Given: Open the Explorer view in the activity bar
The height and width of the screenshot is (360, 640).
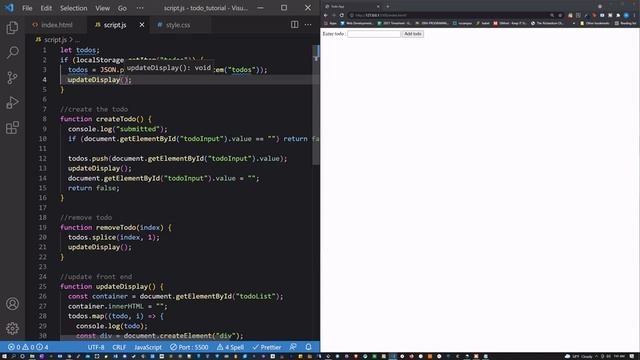Looking at the screenshot, I should click(x=12, y=28).
